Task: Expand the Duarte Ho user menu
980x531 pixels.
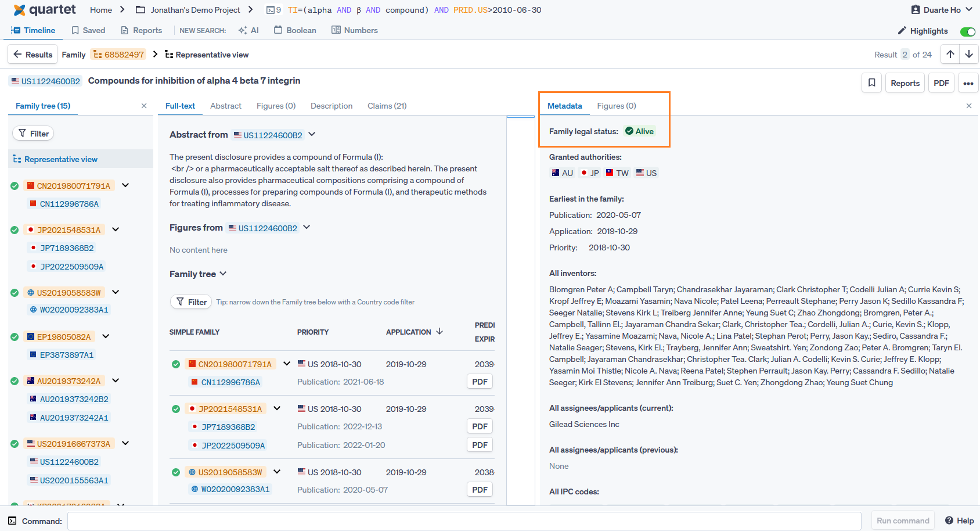Action: pyautogui.click(x=942, y=10)
